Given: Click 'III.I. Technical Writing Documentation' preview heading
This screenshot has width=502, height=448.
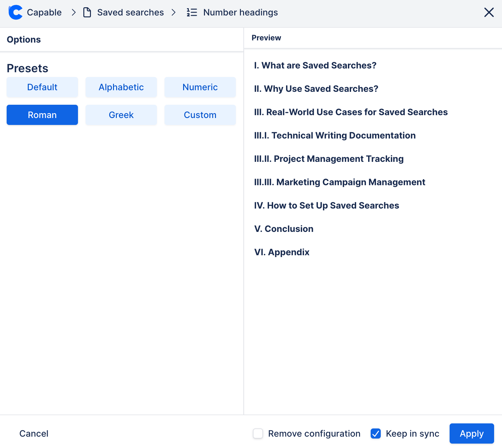Looking at the screenshot, I should pos(335,135).
